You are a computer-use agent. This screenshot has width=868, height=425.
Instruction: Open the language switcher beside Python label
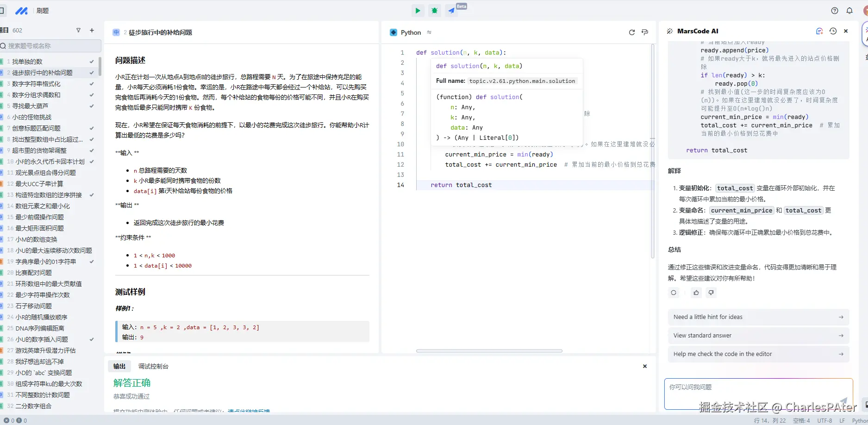tap(429, 32)
